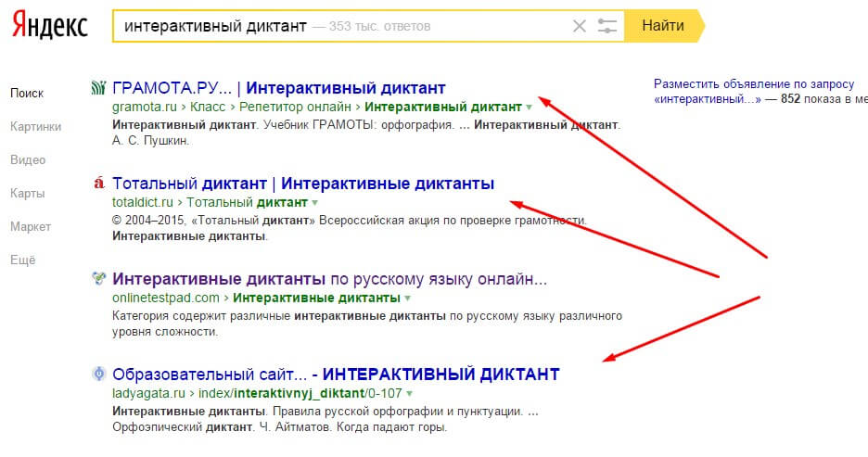Open the ГРАМОТА.РУ Интерактивный диктант result title
Image resolution: width=868 pixels, height=457 pixels.
click(279, 88)
